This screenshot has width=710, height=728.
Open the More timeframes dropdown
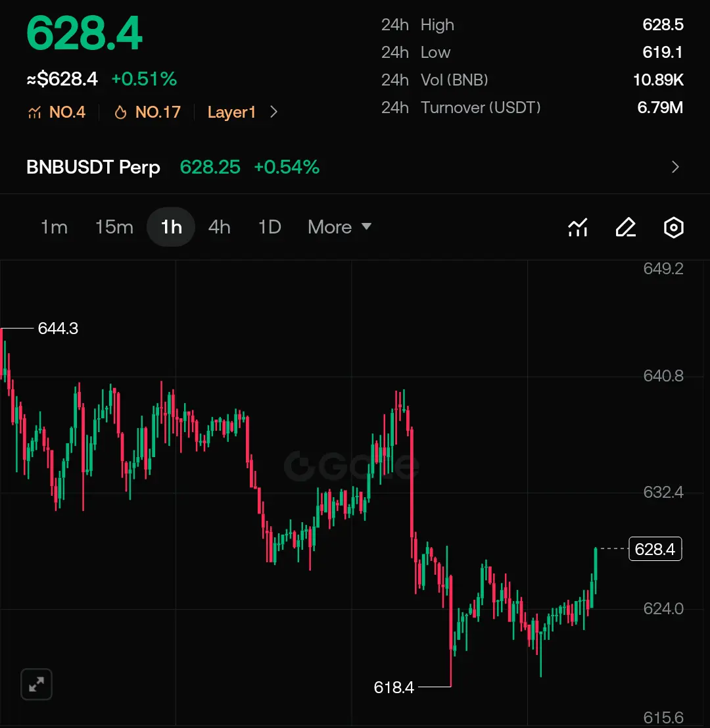pyautogui.click(x=339, y=227)
